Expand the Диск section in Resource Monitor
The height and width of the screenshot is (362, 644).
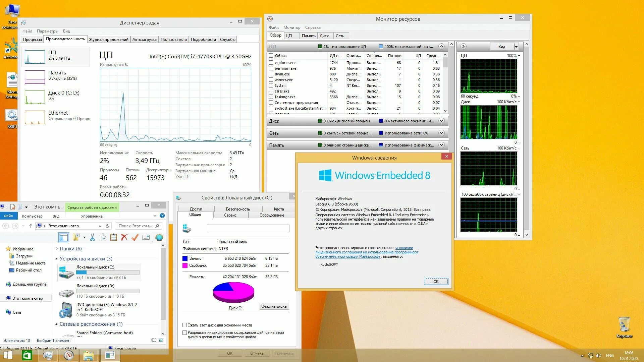point(441,121)
